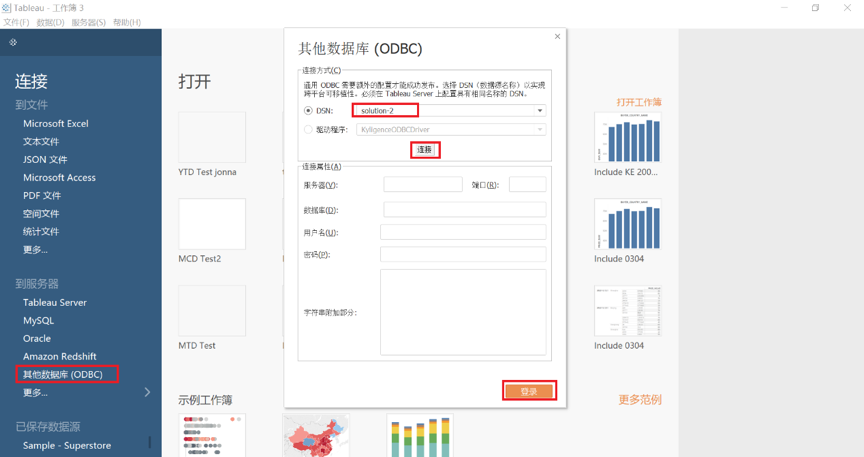Close the ODBC dialog with X icon

coord(557,37)
